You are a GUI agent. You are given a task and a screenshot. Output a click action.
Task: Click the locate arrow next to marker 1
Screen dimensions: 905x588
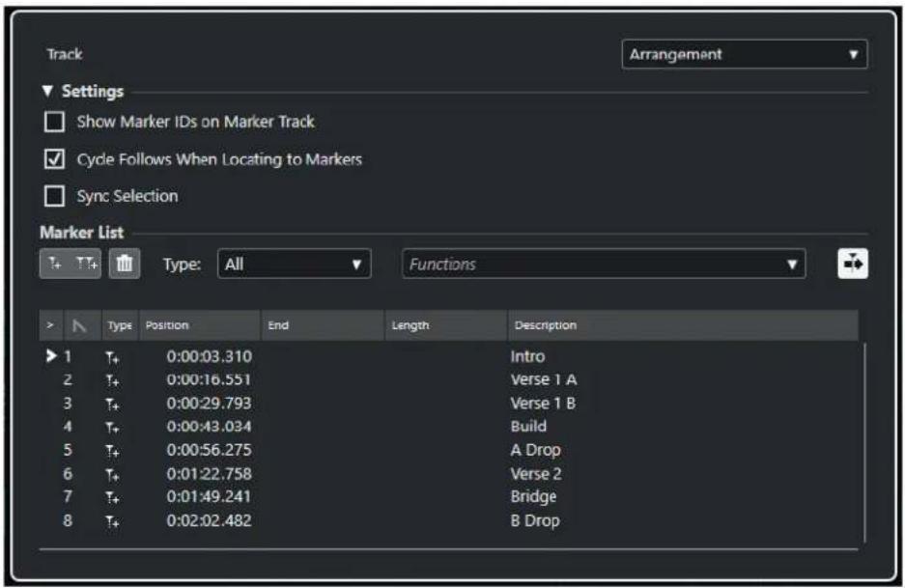click(x=51, y=356)
